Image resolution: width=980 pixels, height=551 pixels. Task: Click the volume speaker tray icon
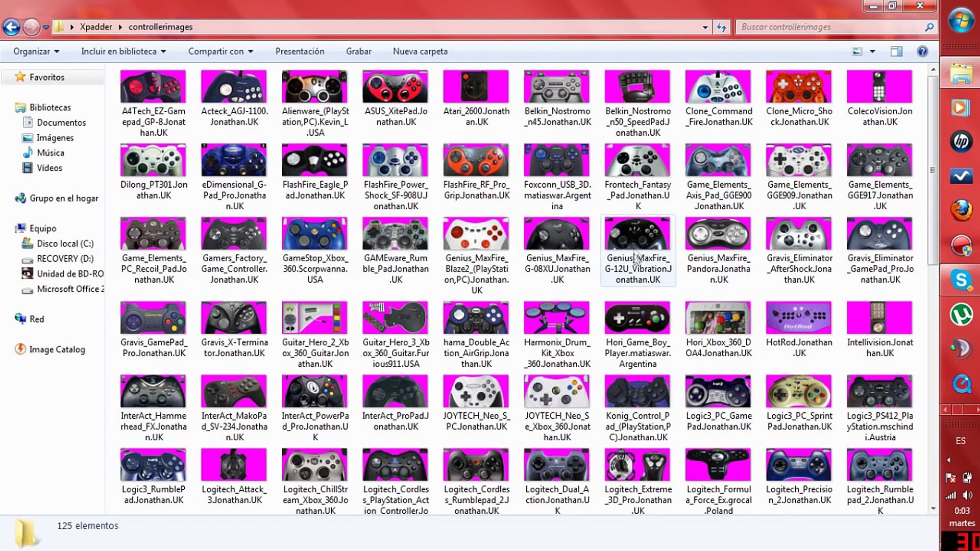[967, 495]
